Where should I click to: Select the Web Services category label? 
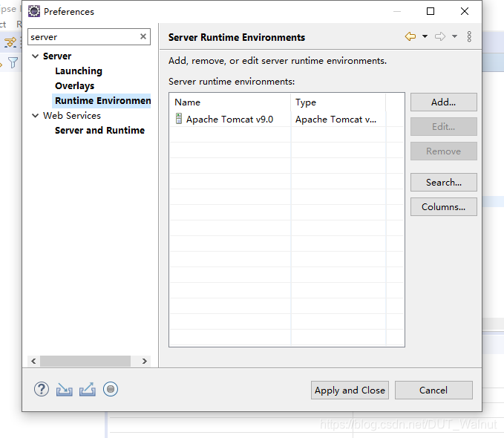pos(72,116)
